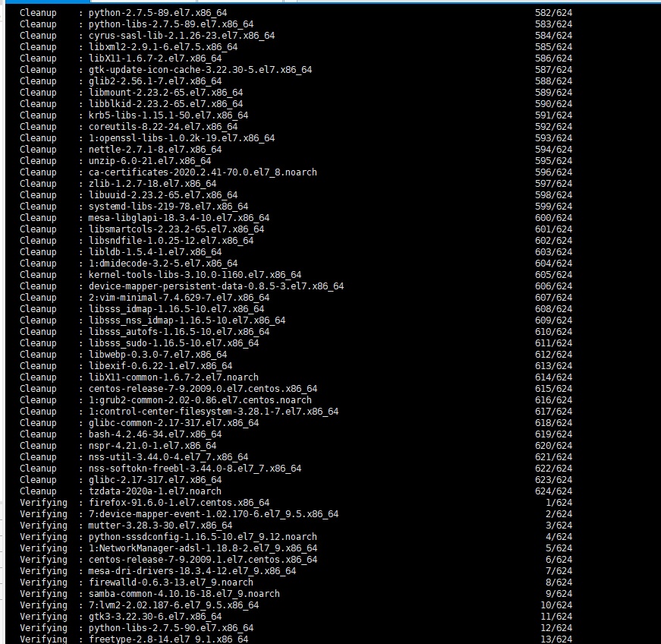This screenshot has width=661, height=644.
Task: Click firefox-91.6.0-1.el7.centos.x86_64 verifying line
Action: 179,503
